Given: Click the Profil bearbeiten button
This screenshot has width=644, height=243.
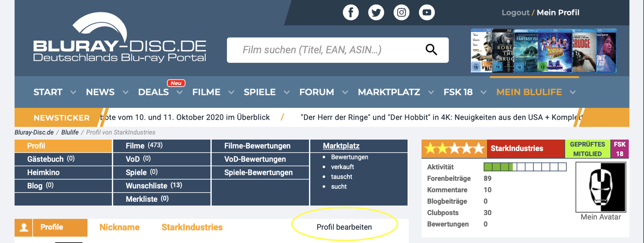Looking at the screenshot, I should pyautogui.click(x=344, y=227).
